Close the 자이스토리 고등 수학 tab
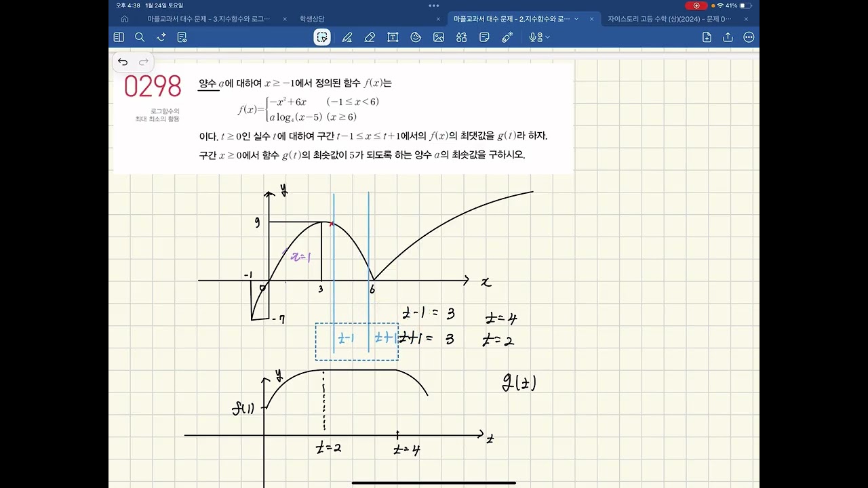This screenshot has width=868, height=488. (x=746, y=19)
